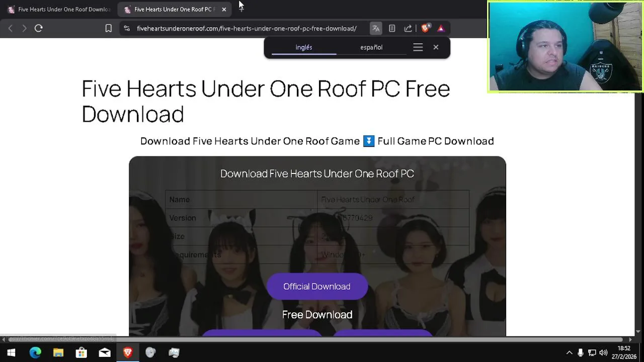The image size is (644, 362).
Task: Show hidden system tray icons
Action: tap(569, 352)
